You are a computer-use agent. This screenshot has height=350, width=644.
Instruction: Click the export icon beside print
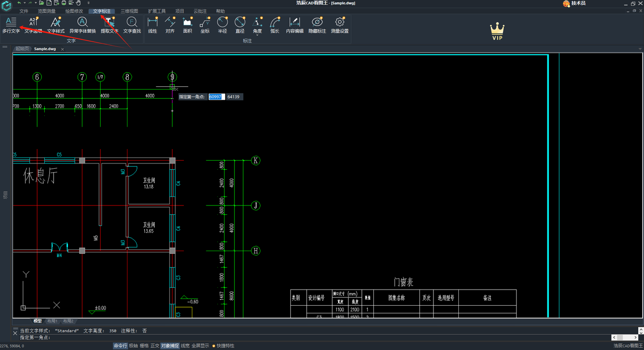71,3
